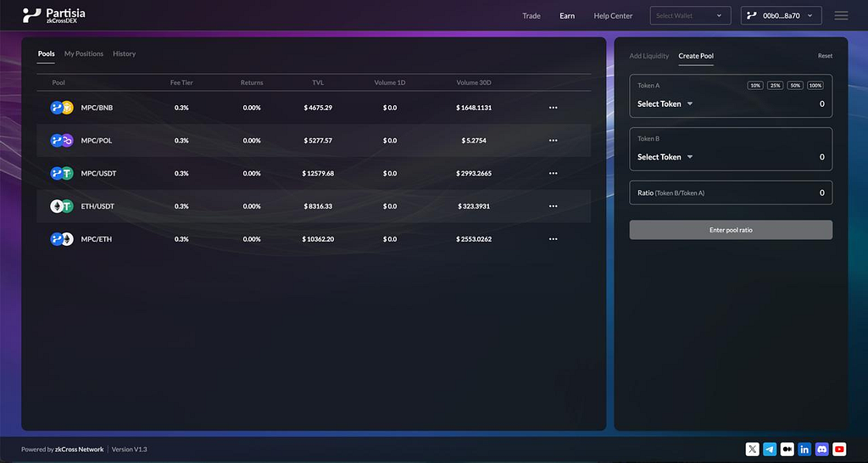Click the ETH/USDT pool token icons
The height and width of the screenshot is (463, 868).
[x=62, y=206]
